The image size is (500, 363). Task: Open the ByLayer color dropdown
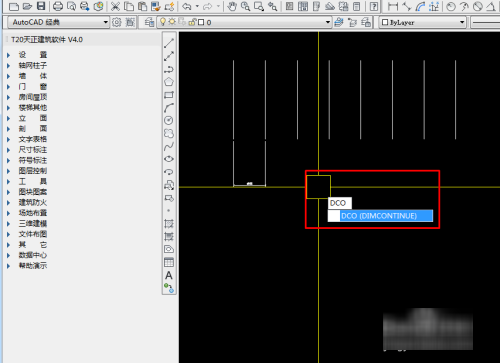422,22
